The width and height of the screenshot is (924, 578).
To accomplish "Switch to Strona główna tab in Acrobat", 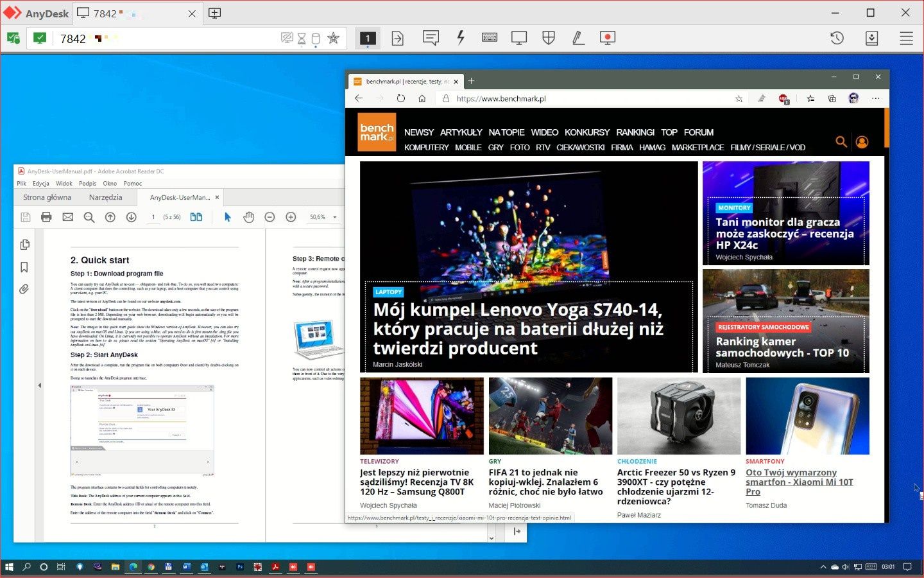I will [47, 198].
